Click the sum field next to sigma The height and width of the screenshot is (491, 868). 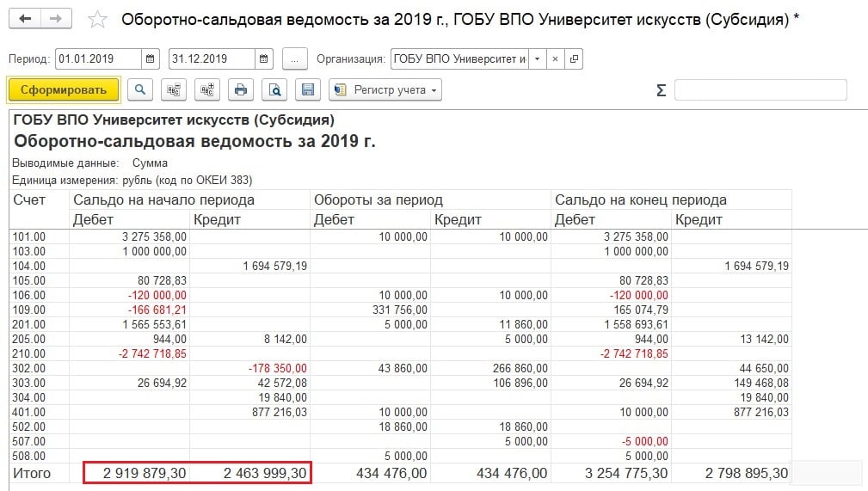pyautogui.click(x=760, y=89)
